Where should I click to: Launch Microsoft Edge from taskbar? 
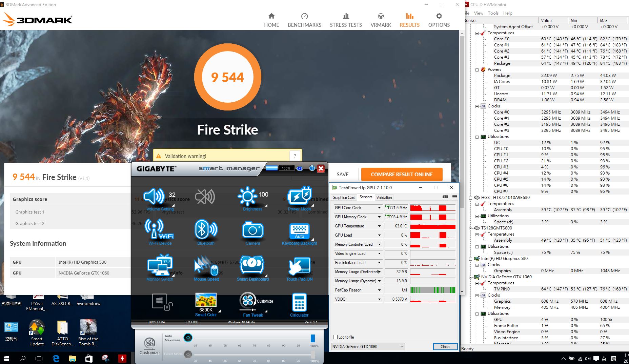click(56, 358)
